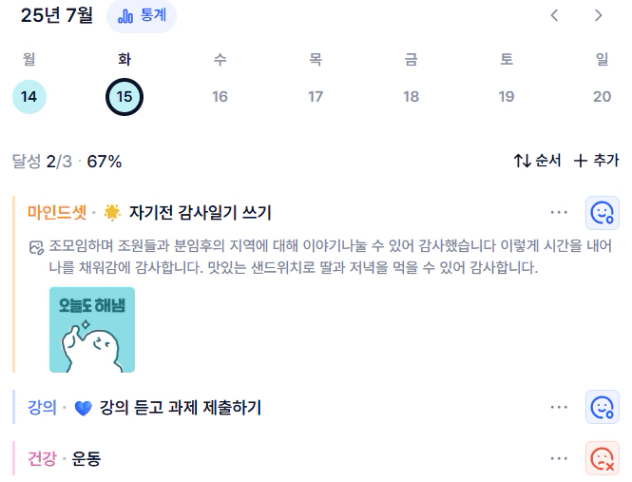Open more options for 강의 듣고 과제 제출하기

(x=559, y=407)
